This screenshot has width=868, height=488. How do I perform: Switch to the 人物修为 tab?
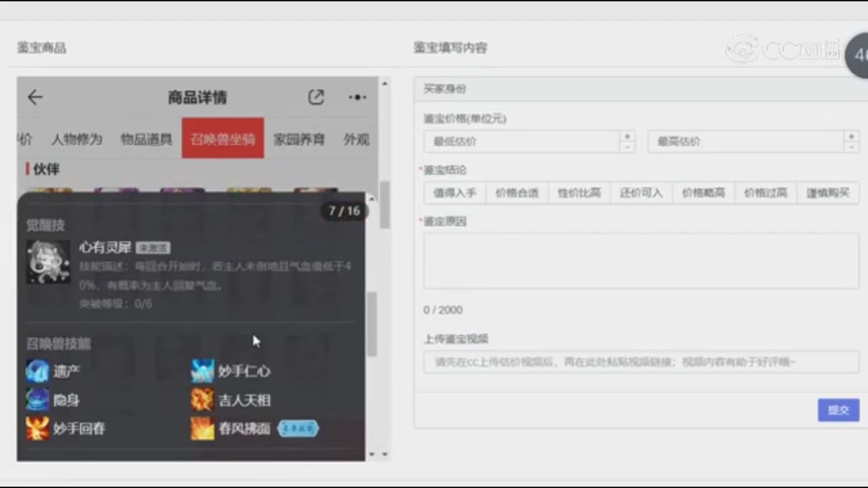pyautogui.click(x=77, y=139)
